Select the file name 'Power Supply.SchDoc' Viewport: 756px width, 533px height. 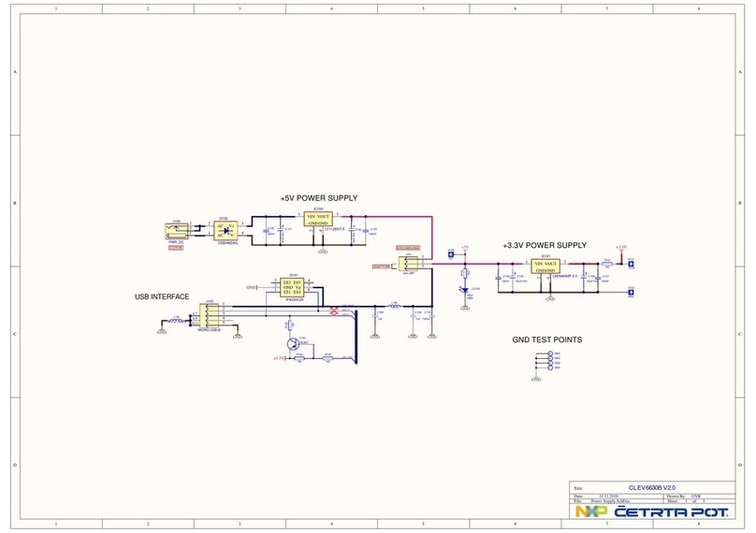[610, 501]
